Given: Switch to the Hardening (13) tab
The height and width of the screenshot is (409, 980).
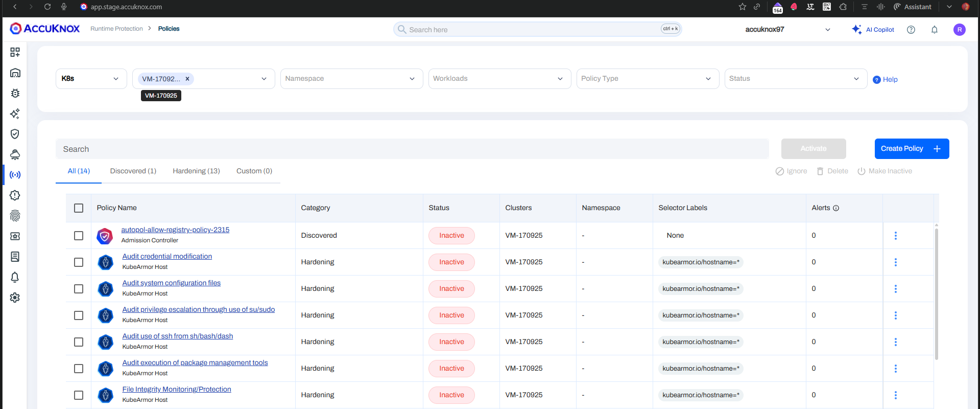Looking at the screenshot, I should pyautogui.click(x=196, y=171).
